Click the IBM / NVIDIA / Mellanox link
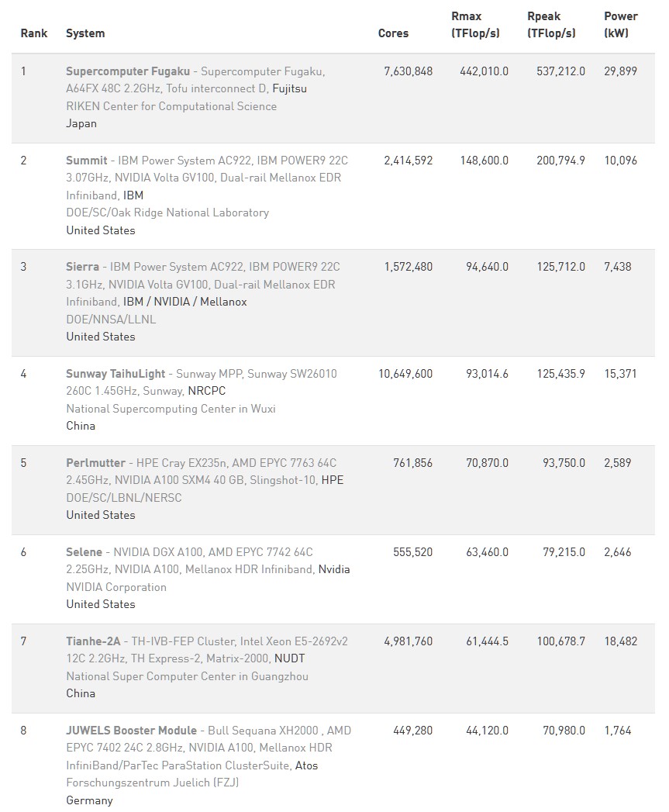This screenshot has height=812, width=669. click(185, 302)
